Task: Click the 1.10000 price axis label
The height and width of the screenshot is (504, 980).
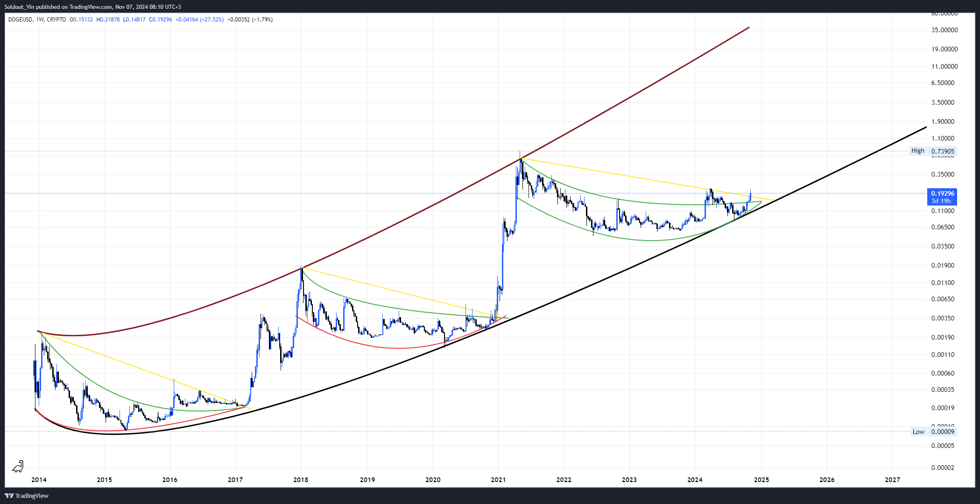Action: pos(943,138)
